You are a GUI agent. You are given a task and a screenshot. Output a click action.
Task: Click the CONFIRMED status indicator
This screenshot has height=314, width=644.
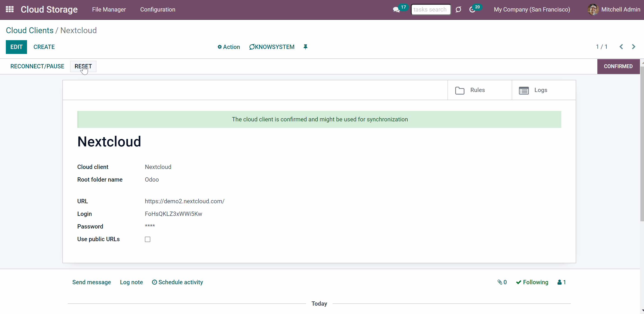pyautogui.click(x=618, y=66)
